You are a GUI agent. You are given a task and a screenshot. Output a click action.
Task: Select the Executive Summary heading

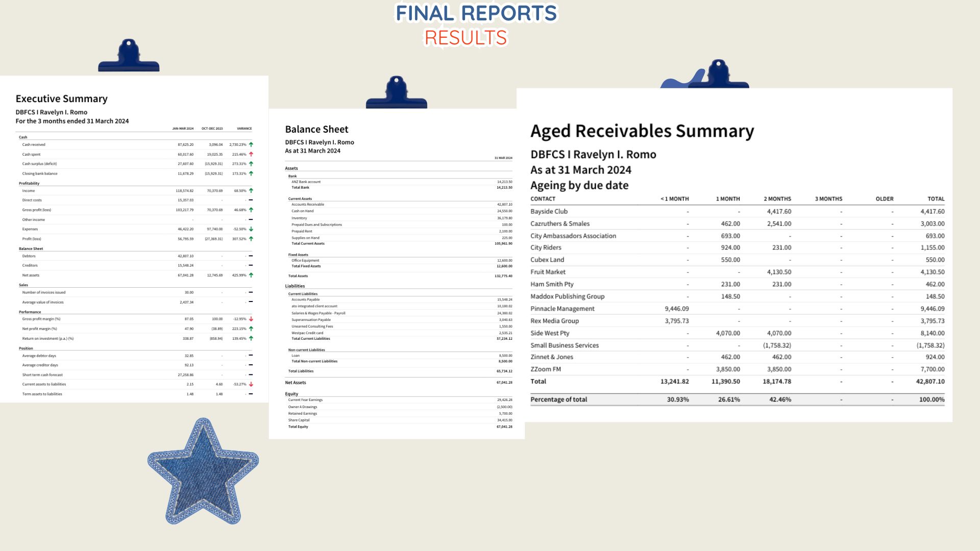pyautogui.click(x=61, y=98)
